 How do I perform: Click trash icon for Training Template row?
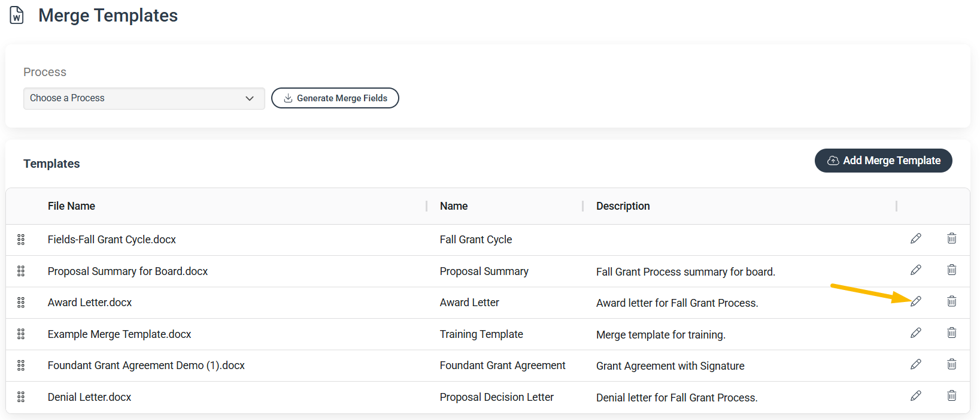[952, 333]
